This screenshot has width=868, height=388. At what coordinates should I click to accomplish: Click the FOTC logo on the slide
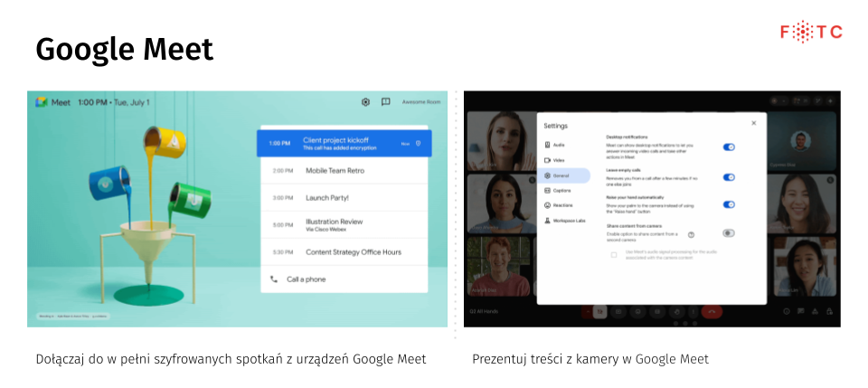[811, 32]
